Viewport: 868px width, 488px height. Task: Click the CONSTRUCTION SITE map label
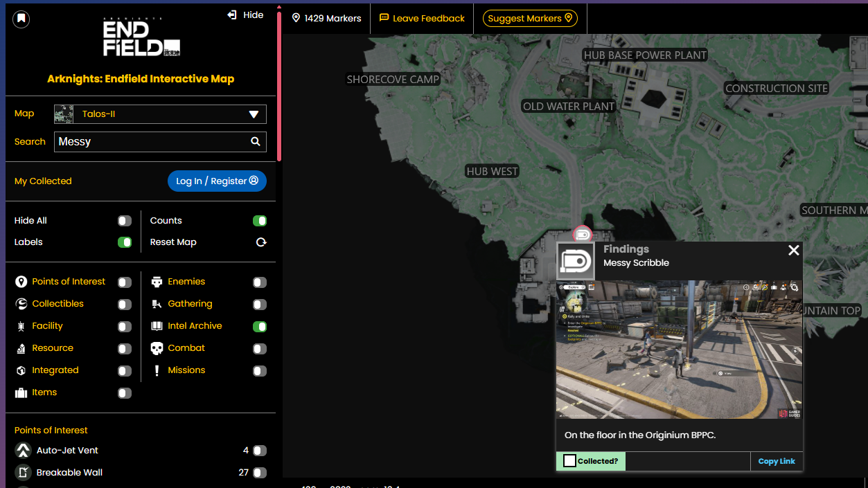(777, 89)
